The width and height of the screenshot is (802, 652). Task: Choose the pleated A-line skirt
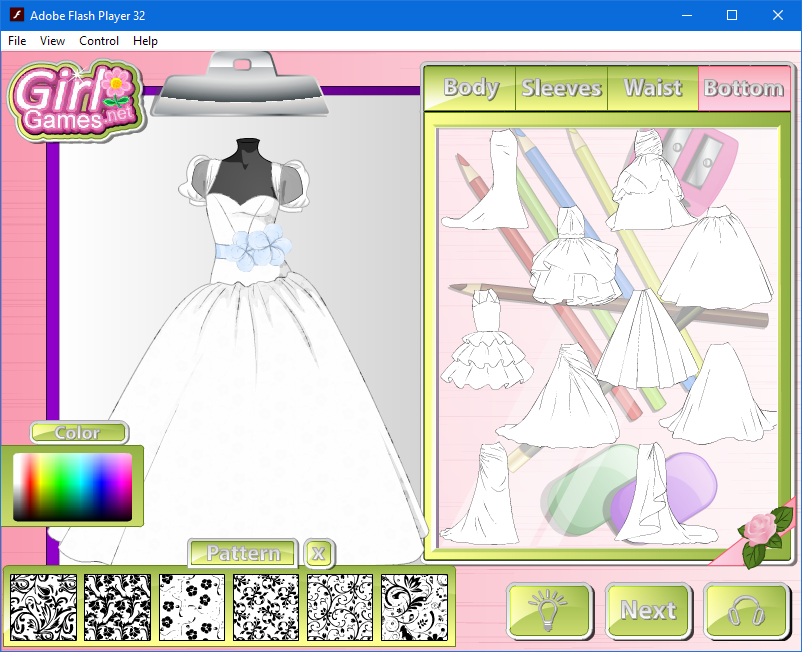click(645, 343)
